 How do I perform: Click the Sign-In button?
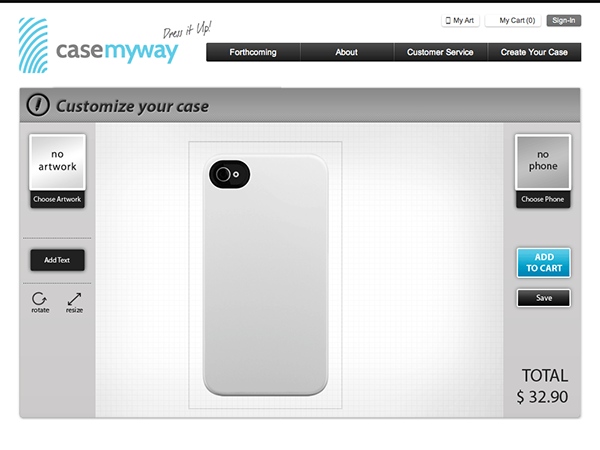point(564,20)
